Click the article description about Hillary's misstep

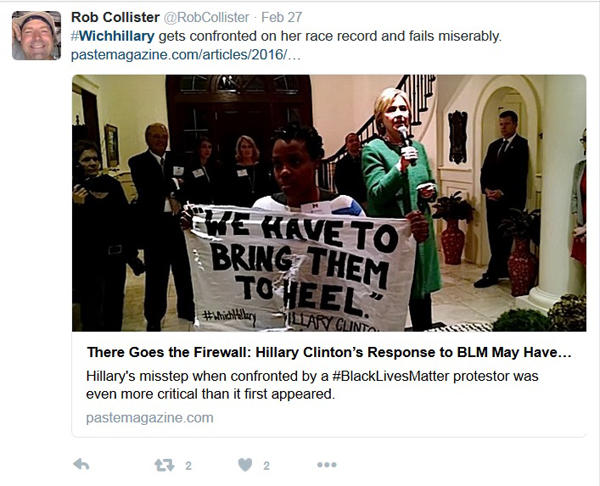click(312, 385)
